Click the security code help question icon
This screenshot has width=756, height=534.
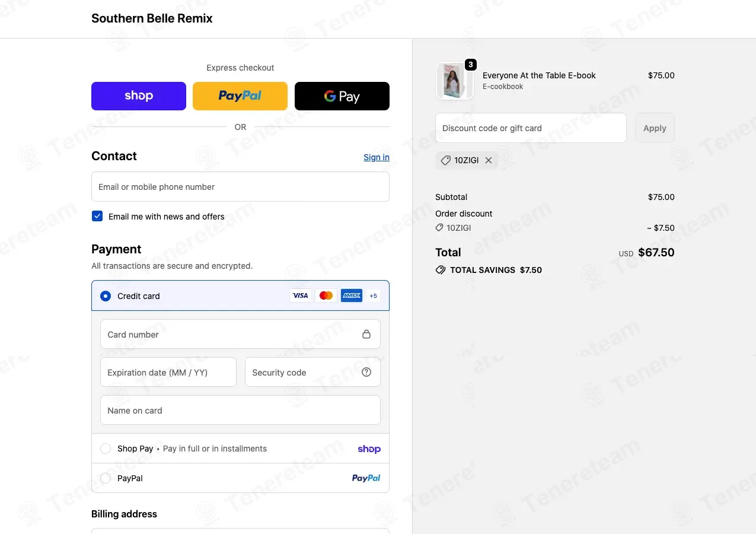point(366,372)
